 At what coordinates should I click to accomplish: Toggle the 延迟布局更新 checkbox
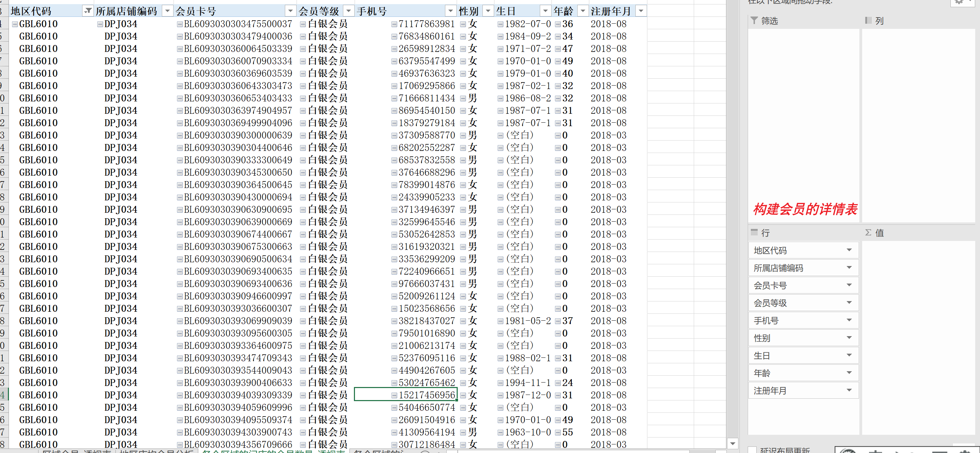pos(752,450)
